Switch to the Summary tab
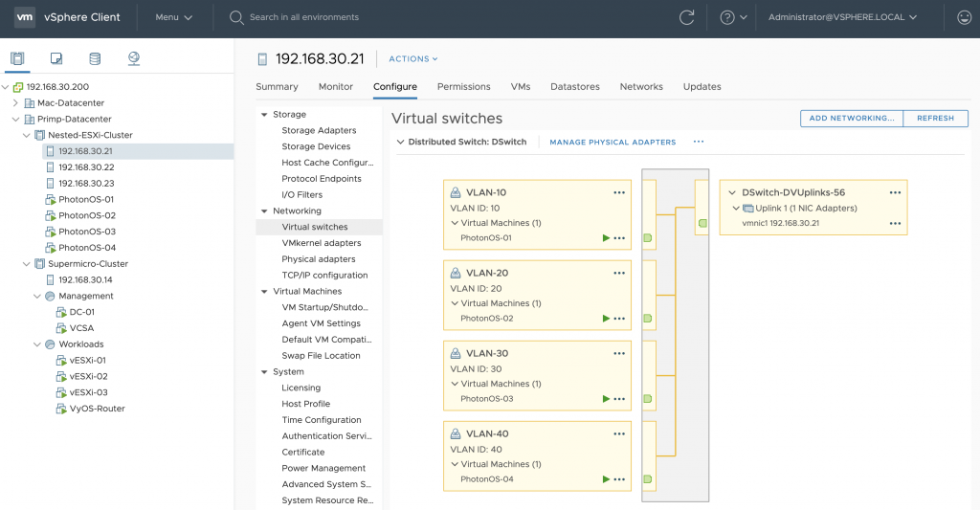 pyautogui.click(x=277, y=87)
